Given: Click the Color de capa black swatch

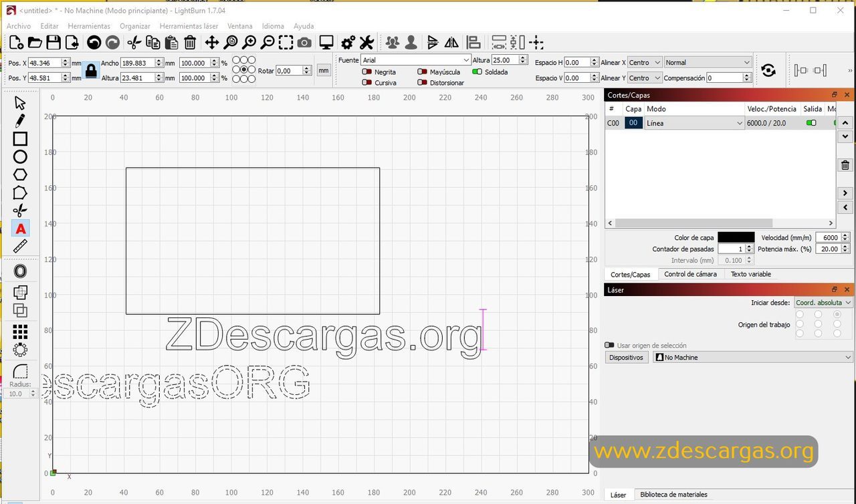Looking at the screenshot, I should pos(736,237).
